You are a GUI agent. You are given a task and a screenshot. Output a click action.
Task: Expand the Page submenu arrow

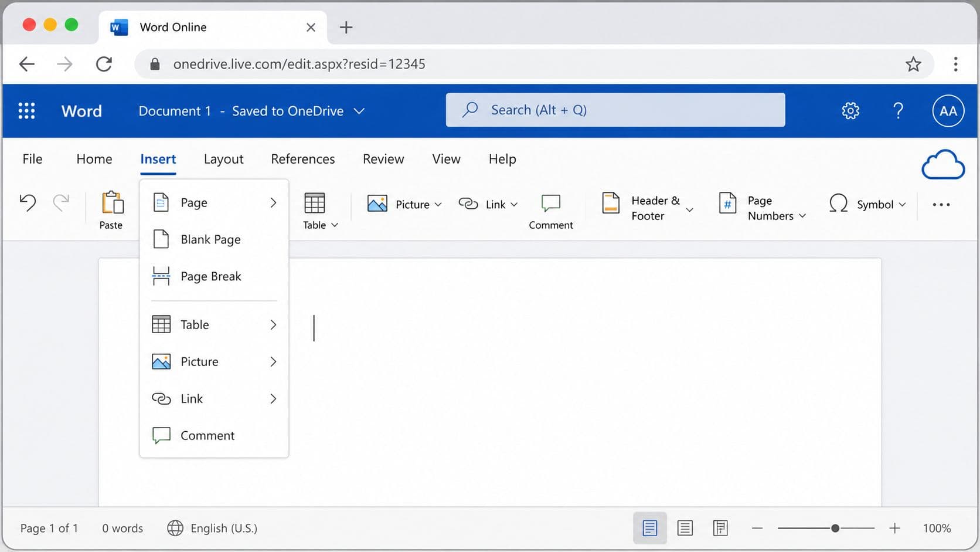(273, 203)
